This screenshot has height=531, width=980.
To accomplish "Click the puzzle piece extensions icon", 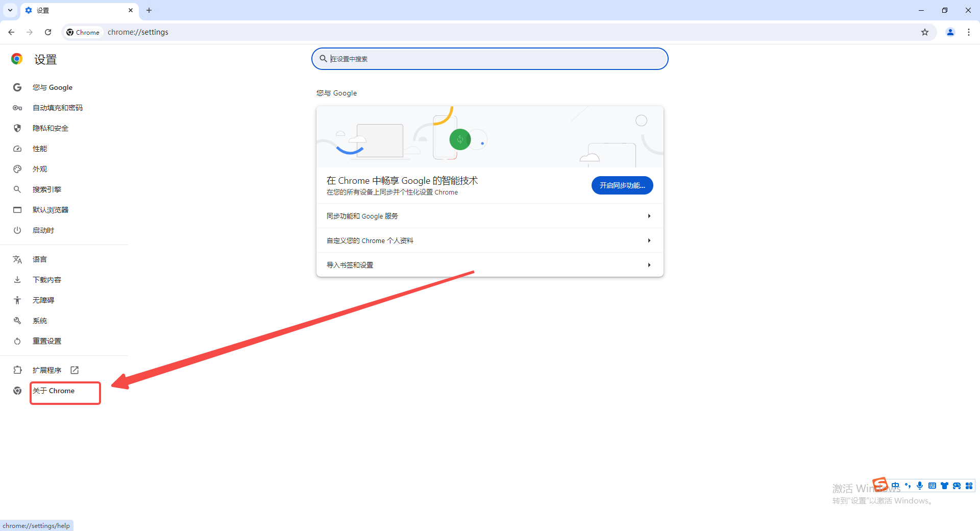I will tap(17, 370).
